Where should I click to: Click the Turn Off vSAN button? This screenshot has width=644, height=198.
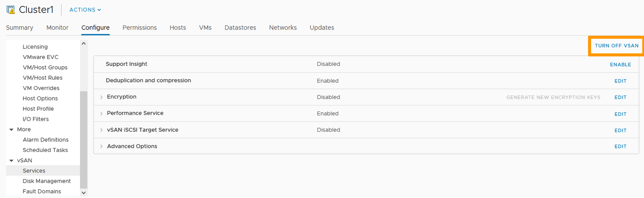[x=616, y=46]
